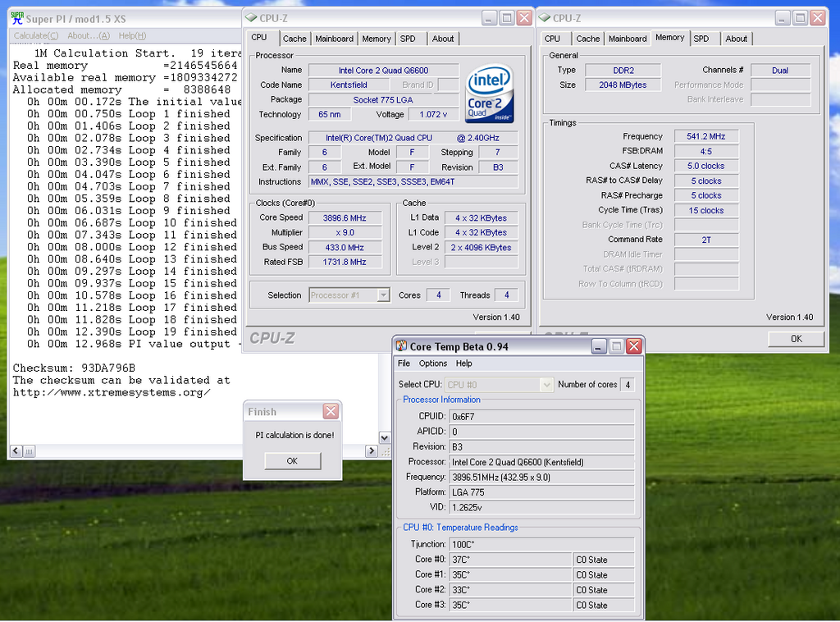Click the Intel Core 2 Quad logo
840x622 pixels.
point(490,94)
